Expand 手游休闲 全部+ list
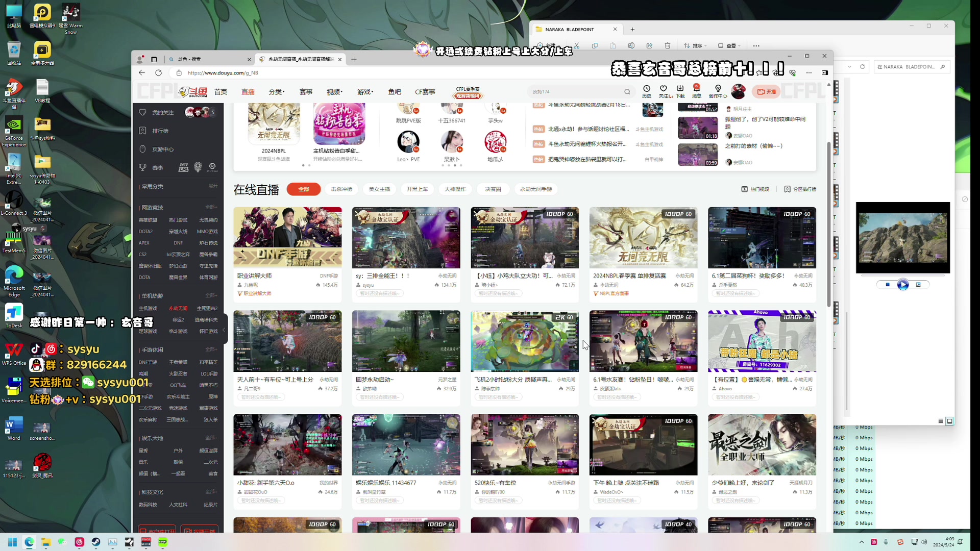The image size is (980, 551). [x=211, y=349]
